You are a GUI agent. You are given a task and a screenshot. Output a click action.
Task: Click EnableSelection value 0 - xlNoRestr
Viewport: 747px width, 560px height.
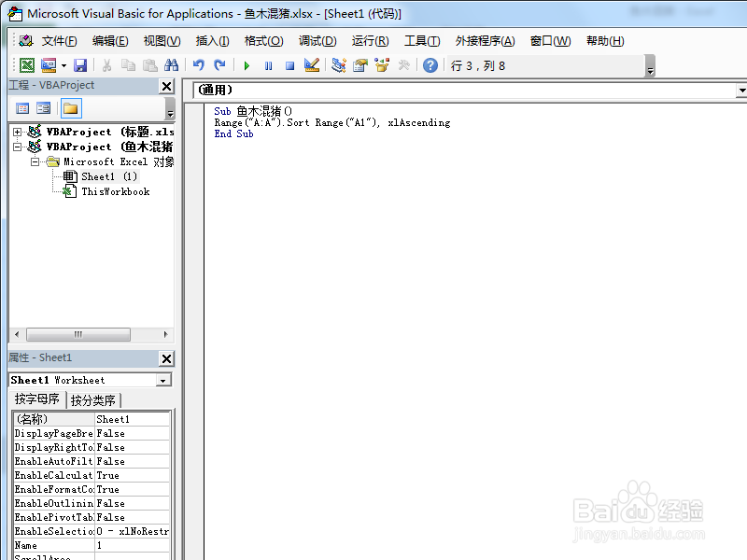click(132, 531)
